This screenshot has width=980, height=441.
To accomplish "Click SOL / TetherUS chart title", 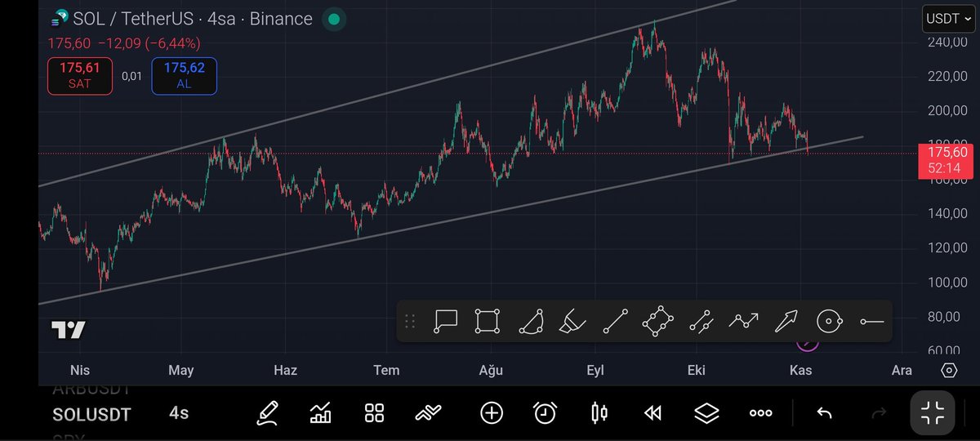I will click(193, 18).
